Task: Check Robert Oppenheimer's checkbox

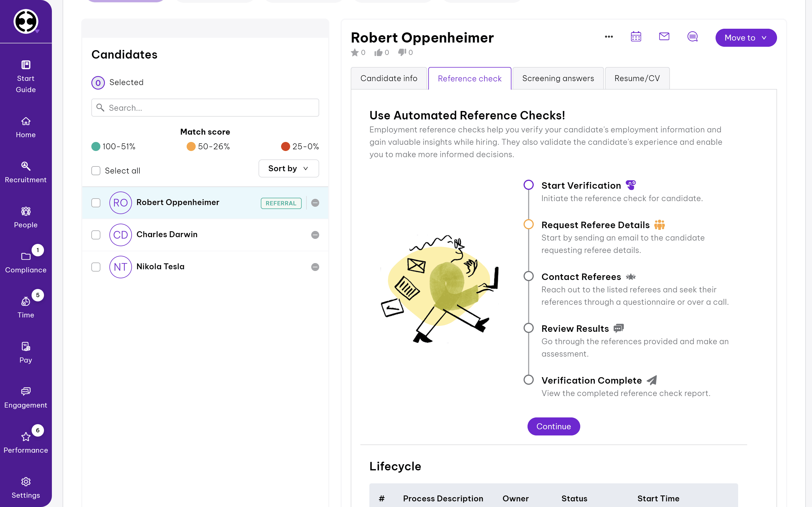Action: tap(96, 203)
